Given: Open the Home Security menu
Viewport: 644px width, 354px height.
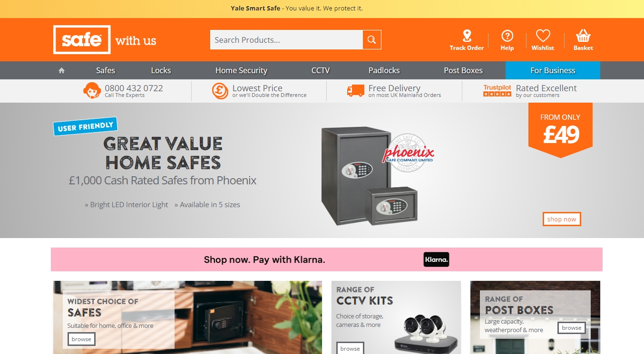Looking at the screenshot, I should coord(241,70).
